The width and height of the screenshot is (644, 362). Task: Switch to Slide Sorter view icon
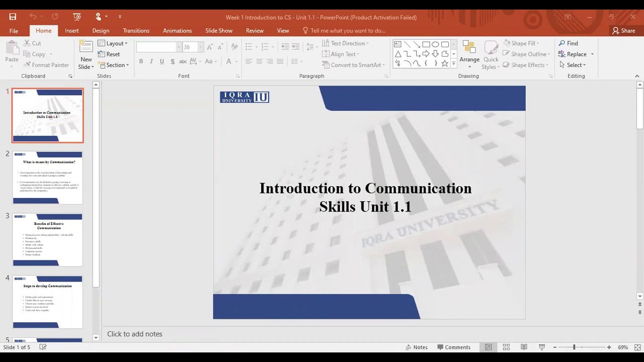[x=506, y=347]
